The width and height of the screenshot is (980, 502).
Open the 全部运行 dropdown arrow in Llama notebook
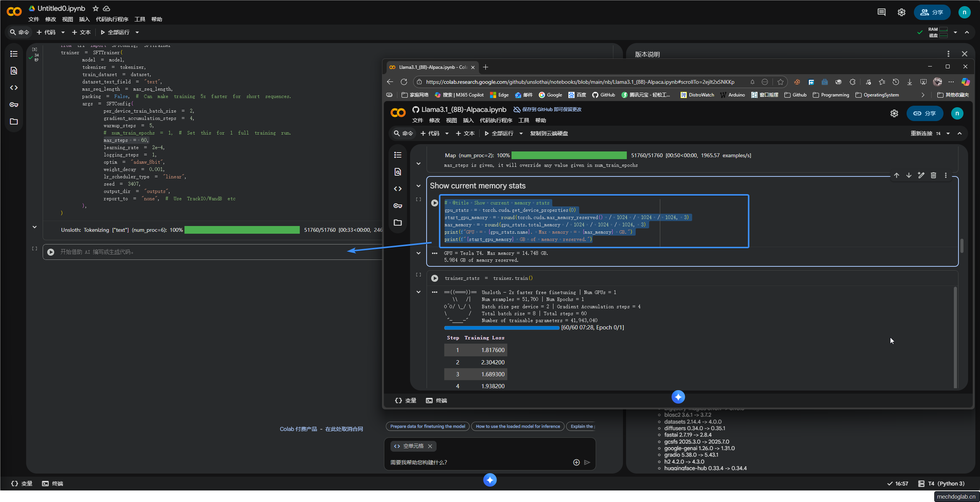[521, 133]
